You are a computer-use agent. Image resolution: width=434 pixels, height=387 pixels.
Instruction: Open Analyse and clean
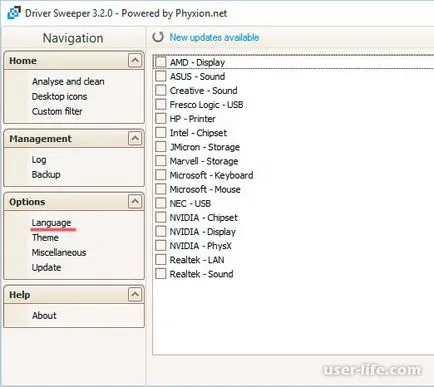[x=68, y=81]
